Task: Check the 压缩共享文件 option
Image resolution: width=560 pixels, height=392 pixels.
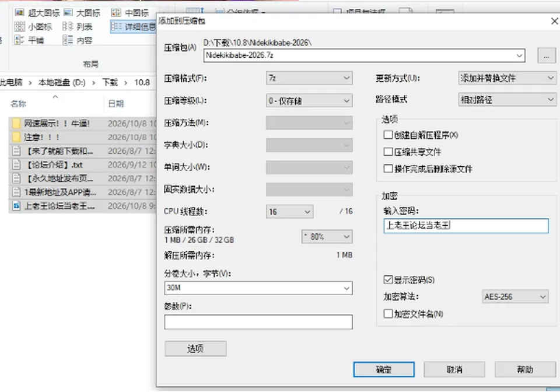Action: 388,152
